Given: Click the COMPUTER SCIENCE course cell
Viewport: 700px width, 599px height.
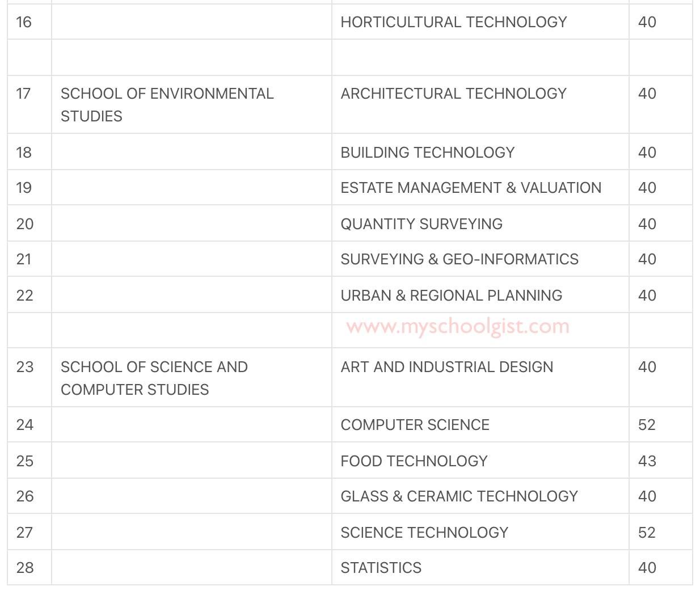Looking at the screenshot, I should point(415,425).
